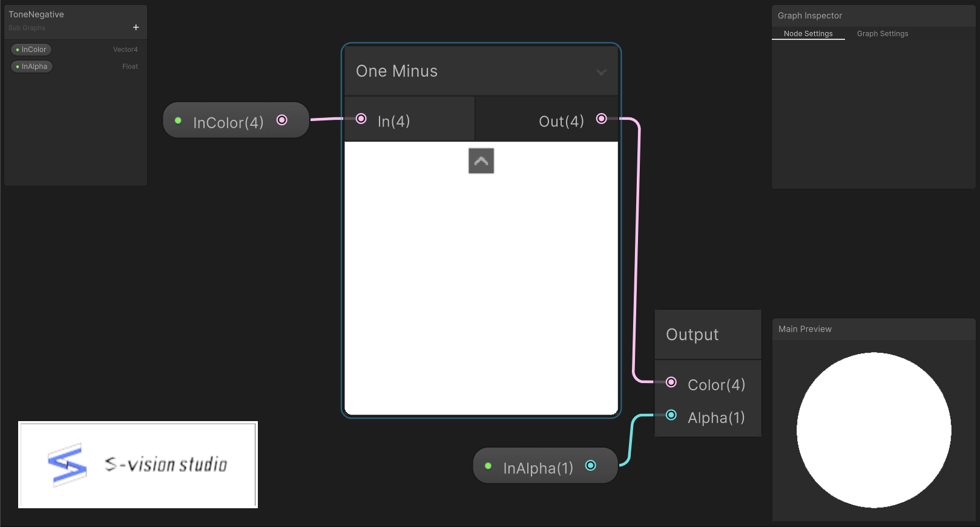Select the Output node title
The image size is (980, 527).
[692, 335]
